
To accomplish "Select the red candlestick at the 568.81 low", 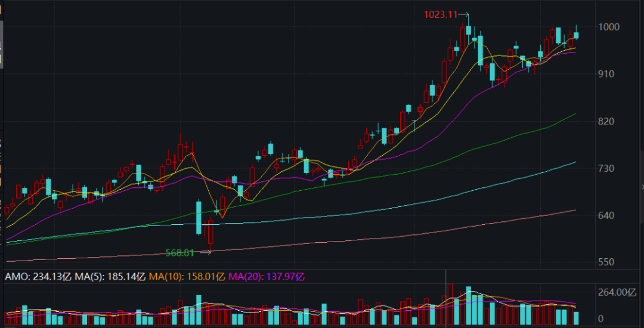I will click(210, 233).
